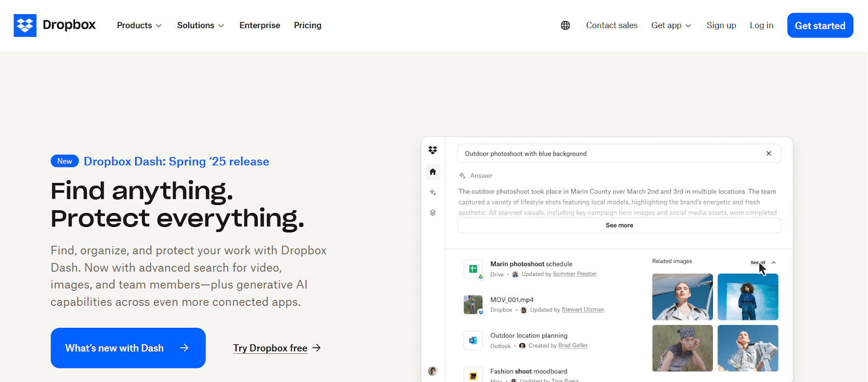Image resolution: width=868 pixels, height=382 pixels.
Task: Select the home icon in Dash sidebar
Action: (432, 172)
